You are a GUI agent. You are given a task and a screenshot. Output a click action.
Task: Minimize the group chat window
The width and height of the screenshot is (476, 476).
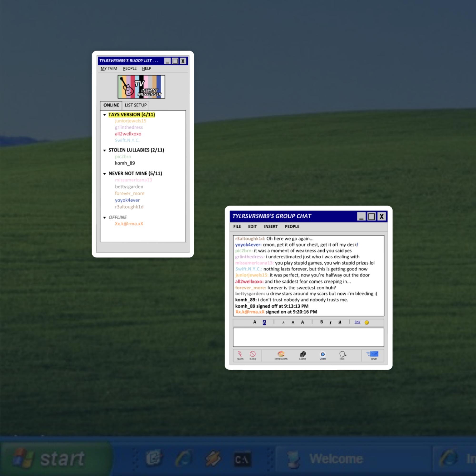pos(361,217)
